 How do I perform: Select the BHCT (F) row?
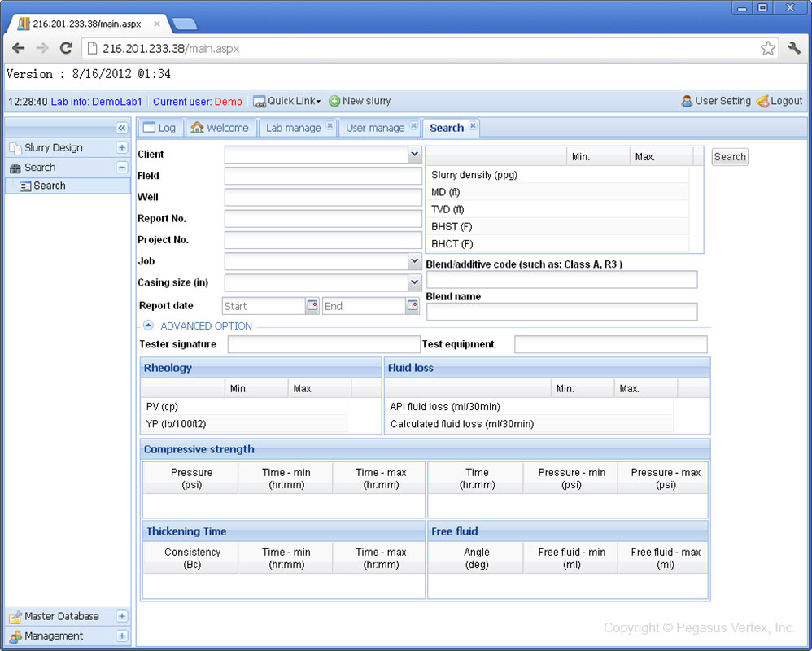point(557,244)
